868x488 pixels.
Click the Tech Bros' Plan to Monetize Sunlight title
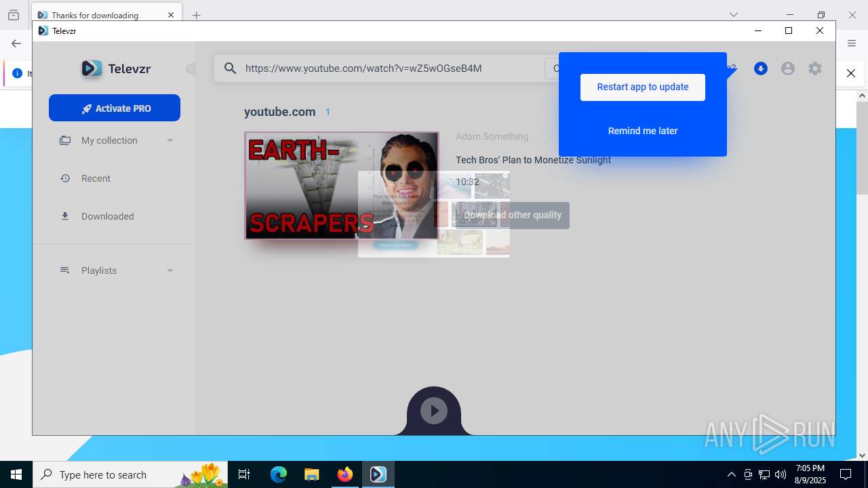click(533, 160)
